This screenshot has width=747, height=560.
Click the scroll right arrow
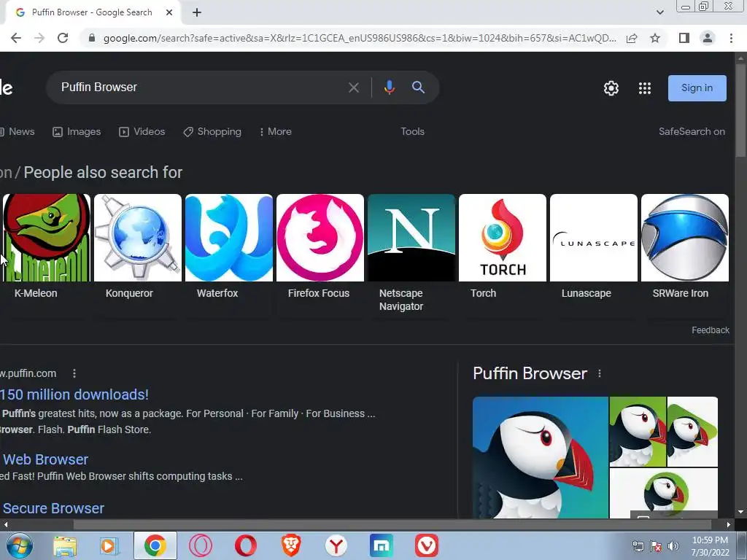tap(729, 525)
